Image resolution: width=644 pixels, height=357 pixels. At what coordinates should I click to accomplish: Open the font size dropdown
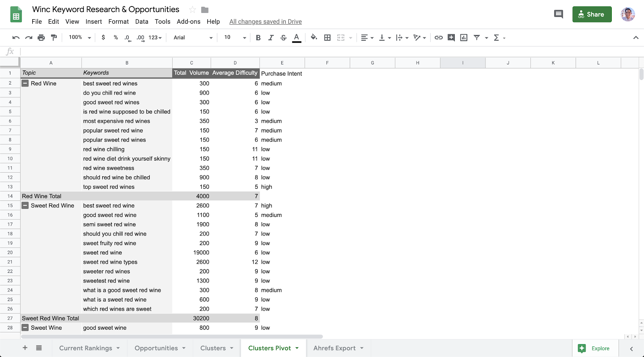pyautogui.click(x=235, y=37)
